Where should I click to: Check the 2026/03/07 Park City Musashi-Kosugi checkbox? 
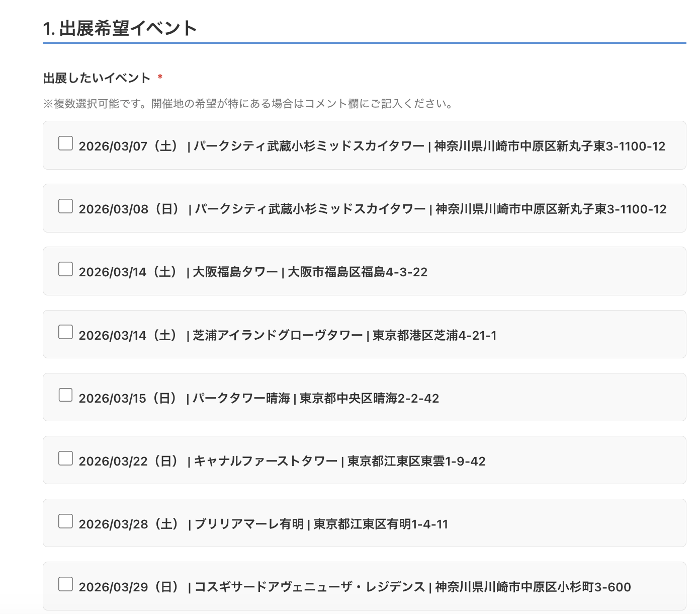(x=66, y=143)
